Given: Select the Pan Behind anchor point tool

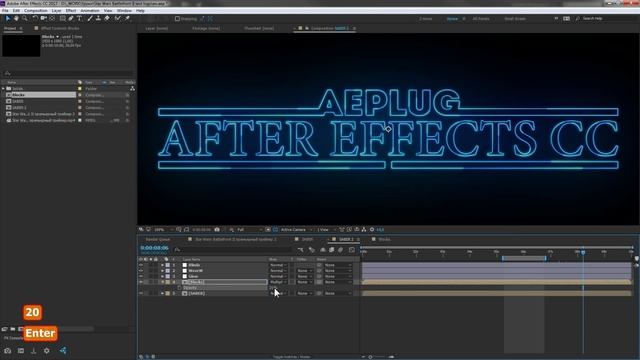Looking at the screenshot, I should coord(52,18).
